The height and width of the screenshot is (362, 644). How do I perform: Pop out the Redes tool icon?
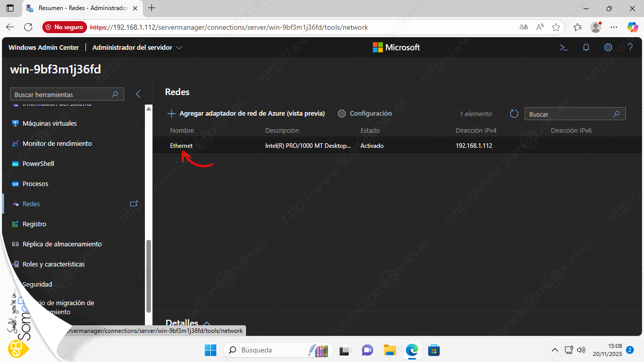click(x=134, y=204)
